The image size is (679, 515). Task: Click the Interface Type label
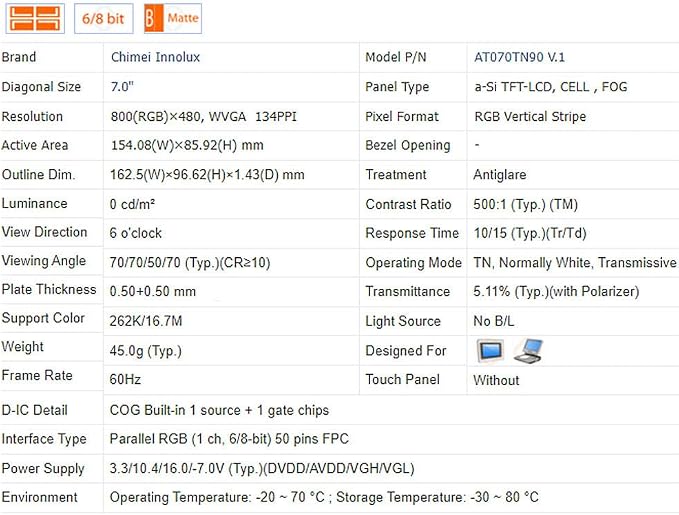(44, 439)
